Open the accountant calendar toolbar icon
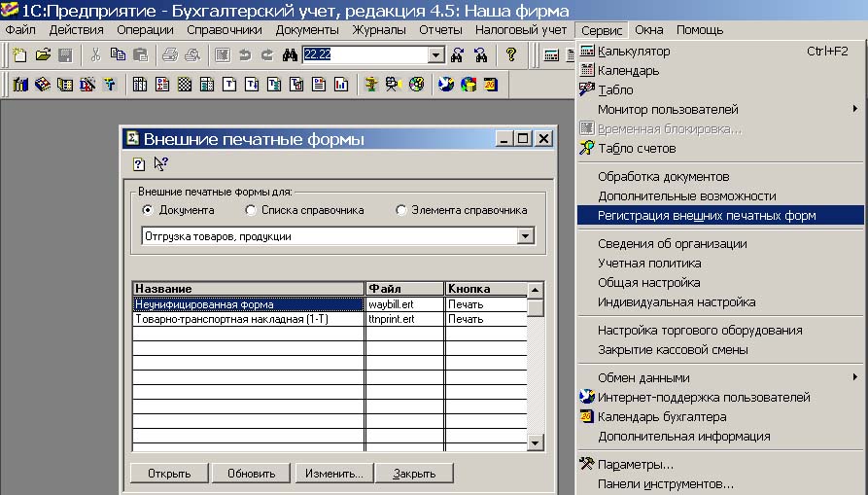The image size is (868, 495). tap(491, 85)
